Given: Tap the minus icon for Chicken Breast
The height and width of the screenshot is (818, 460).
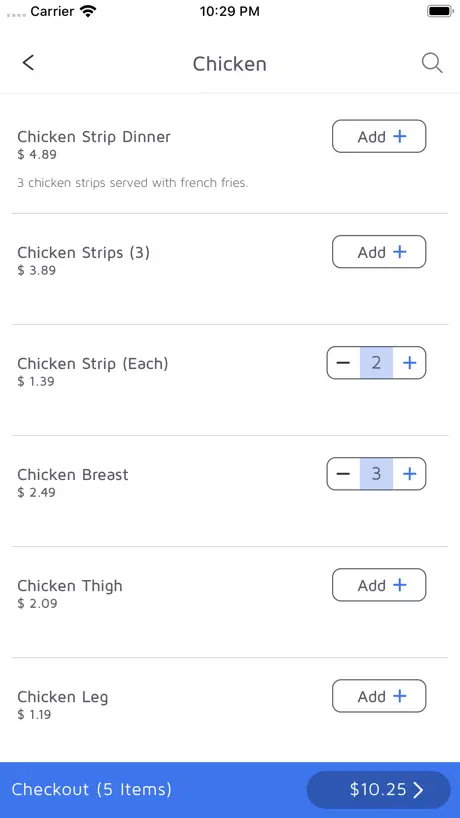Looking at the screenshot, I should (343, 474).
